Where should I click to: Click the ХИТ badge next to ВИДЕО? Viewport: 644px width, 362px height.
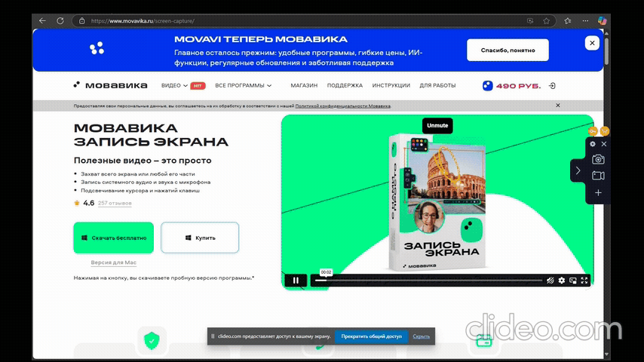pos(198,85)
